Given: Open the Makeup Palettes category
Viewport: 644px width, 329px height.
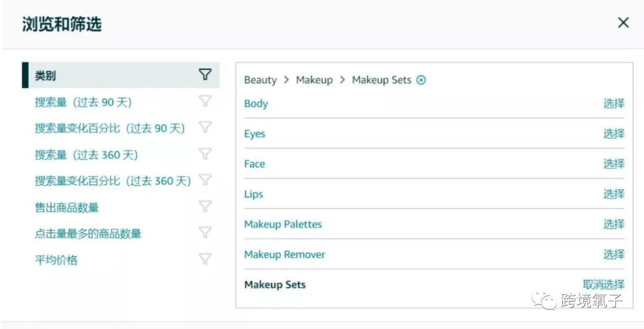Looking at the screenshot, I should click(x=283, y=224).
